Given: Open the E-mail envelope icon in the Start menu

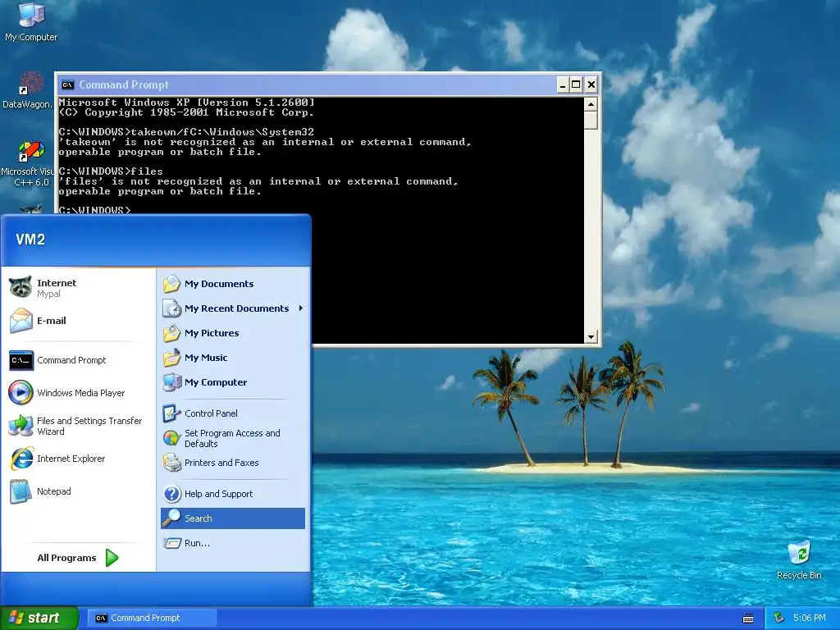Looking at the screenshot, I should pyautogui.click(x=21, y=321).
